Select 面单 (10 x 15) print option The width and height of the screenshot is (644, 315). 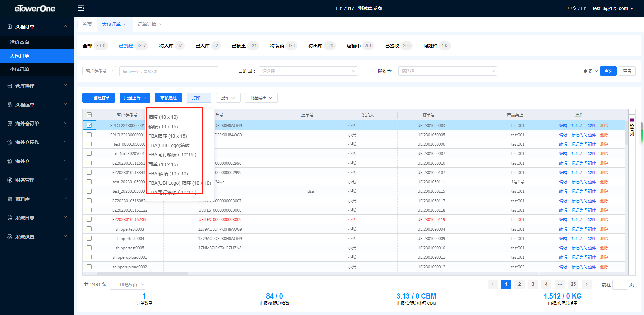coord(163,164)
